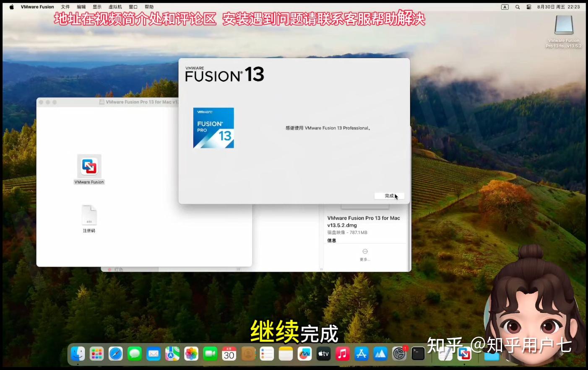Open the Calendar showing 30 in the Dock
This screenshot has height=370, width=588.
click(229, 354)
